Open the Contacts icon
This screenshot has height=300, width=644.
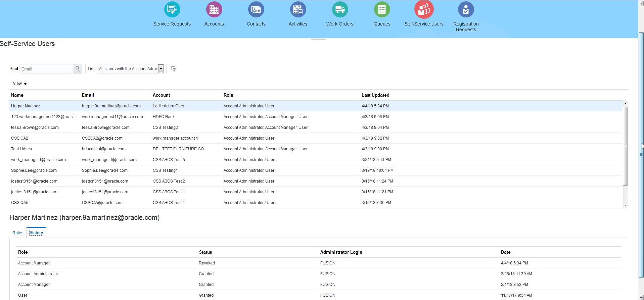[256, 10]
